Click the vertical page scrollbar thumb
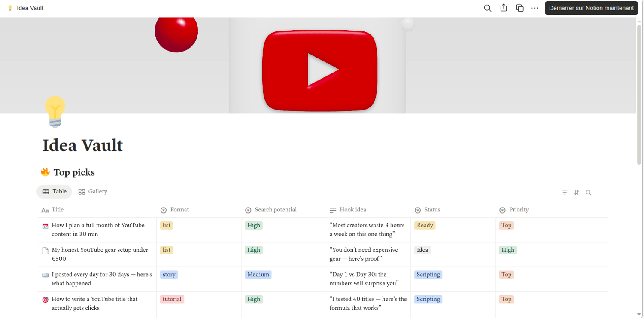The image size is (644, 318). click(x=639, y=95)
